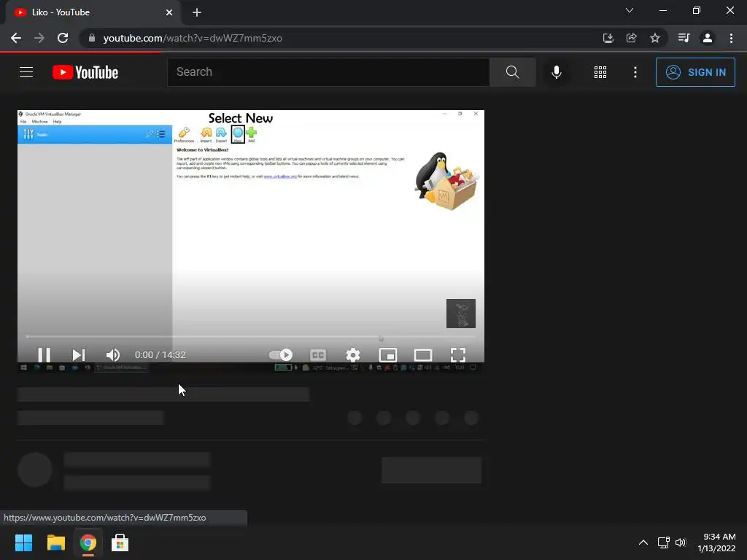Screen dimensions: 747x560
Task: Search with your voice microphone
Action: click(x=557, y=72)
